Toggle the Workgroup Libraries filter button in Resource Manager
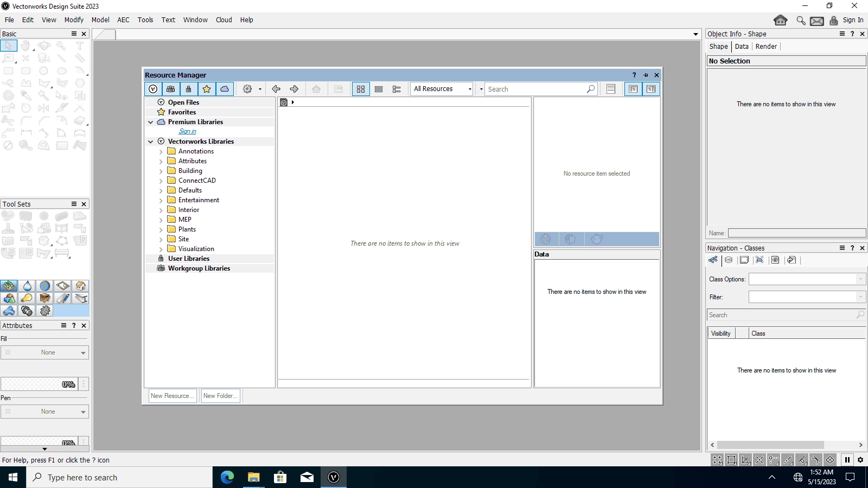The image size is (868, 488). pyautogui.click(x=171, y=89)
